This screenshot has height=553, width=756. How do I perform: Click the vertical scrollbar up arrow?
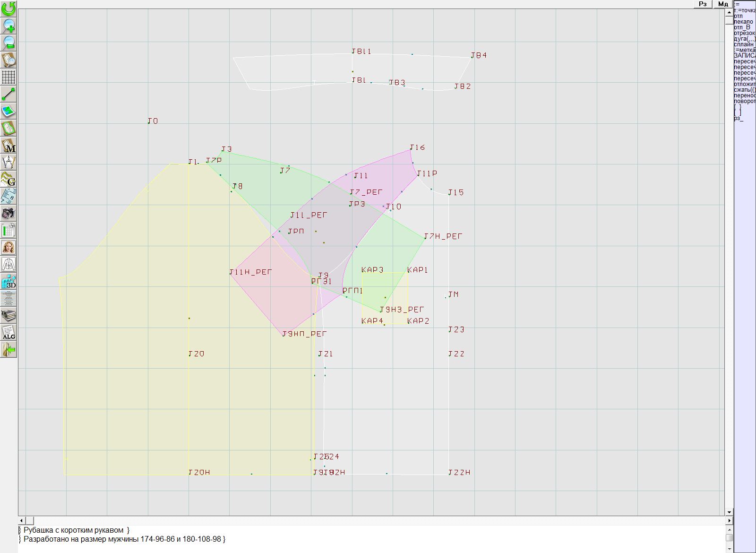point(729,11)
